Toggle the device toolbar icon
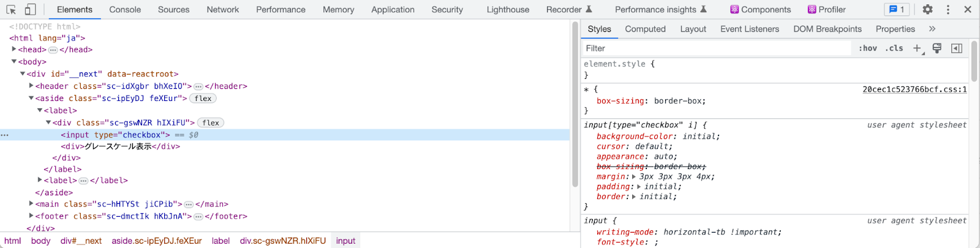Viewport: 980px width, 248px height. point(30,10)
